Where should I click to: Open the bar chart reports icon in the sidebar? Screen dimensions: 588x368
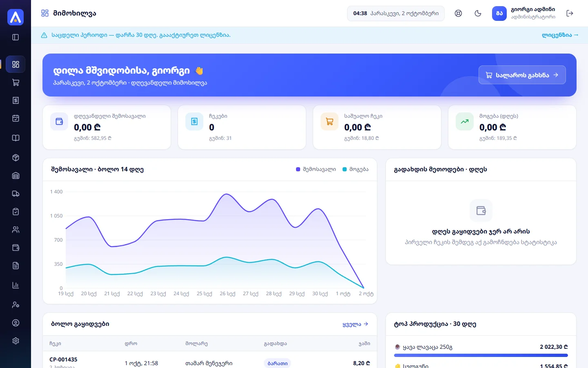[16, 285]
